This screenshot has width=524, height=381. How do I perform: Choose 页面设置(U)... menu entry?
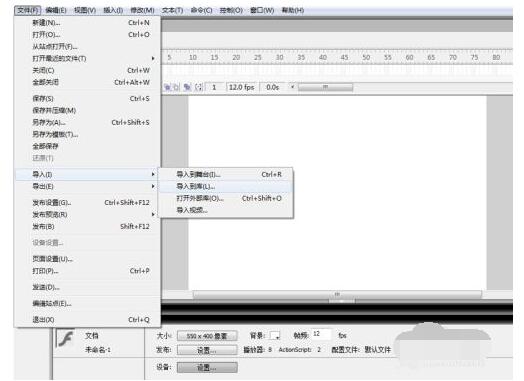(x=88, y=259)
